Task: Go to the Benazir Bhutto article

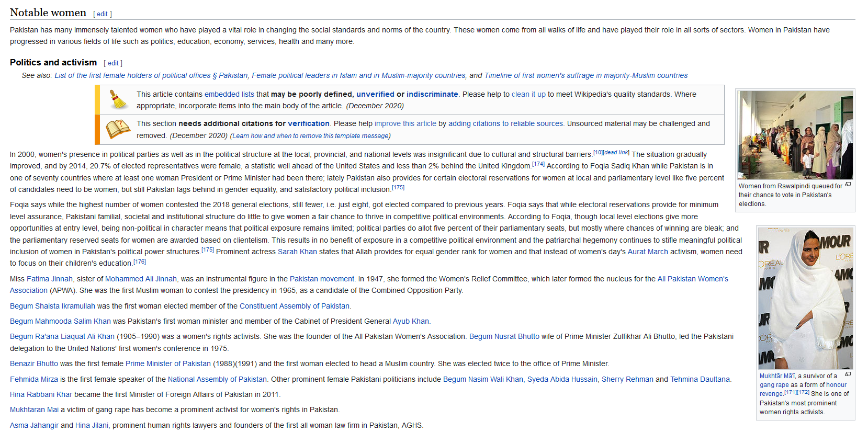Action: pos(34,363)
